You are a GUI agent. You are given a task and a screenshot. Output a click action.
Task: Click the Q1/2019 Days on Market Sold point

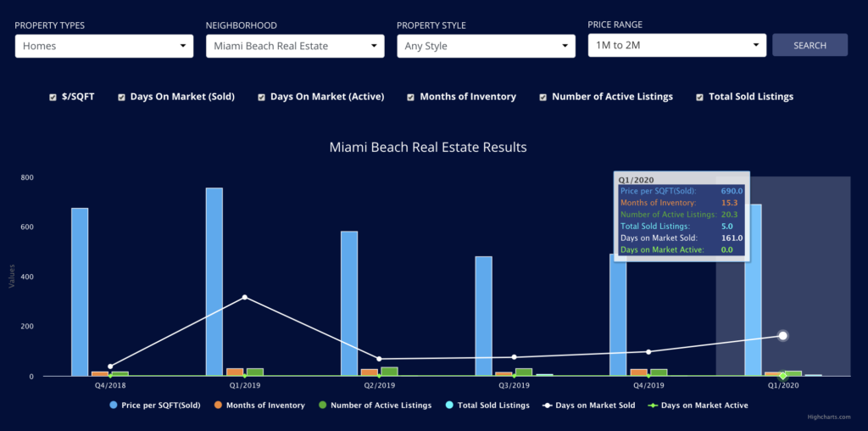pyautogui.click(x=245, y=298)
